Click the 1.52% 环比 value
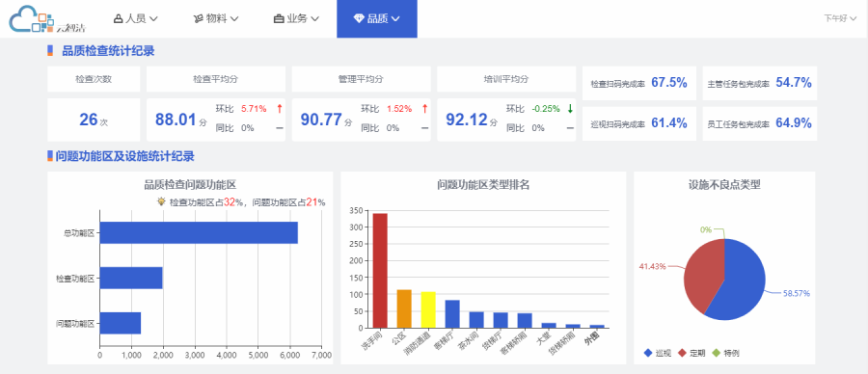Image resolution: width=868 pixels, height=374 pixels. pos(399,109)
